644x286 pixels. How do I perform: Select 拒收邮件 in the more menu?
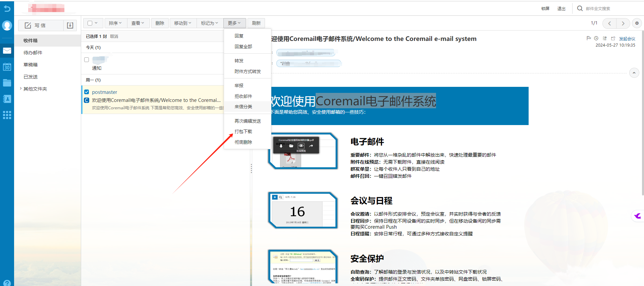coord(248,96)
